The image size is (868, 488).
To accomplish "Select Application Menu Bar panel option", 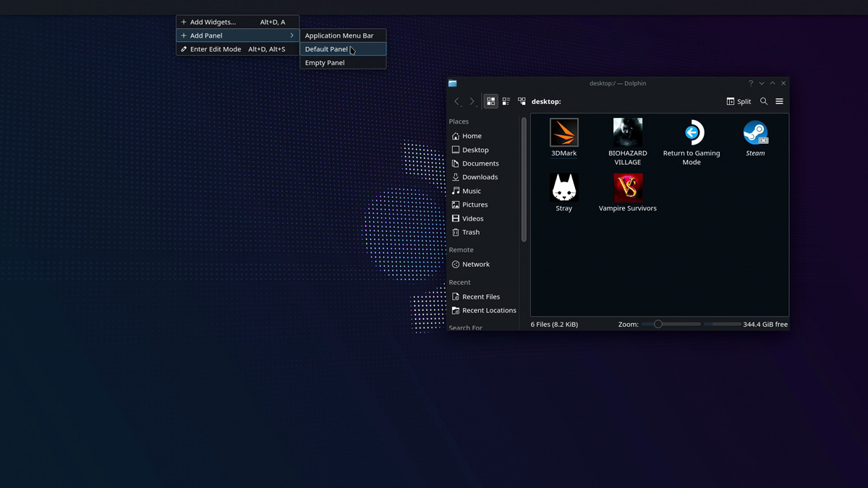I will 343,35.
